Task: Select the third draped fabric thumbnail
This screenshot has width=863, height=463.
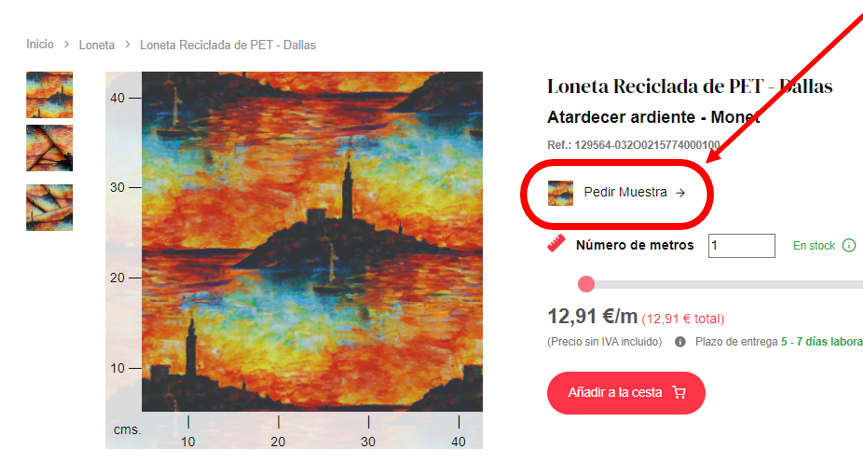Action: point(50,208)
